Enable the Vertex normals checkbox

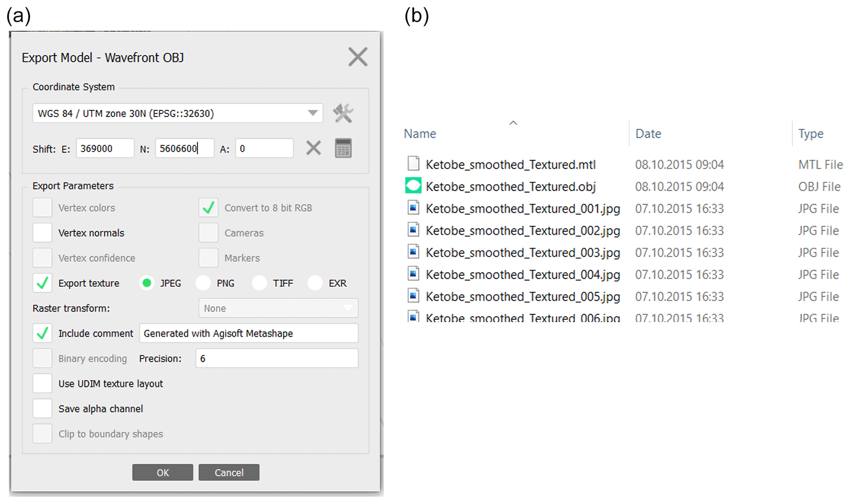tap(42, 233)
